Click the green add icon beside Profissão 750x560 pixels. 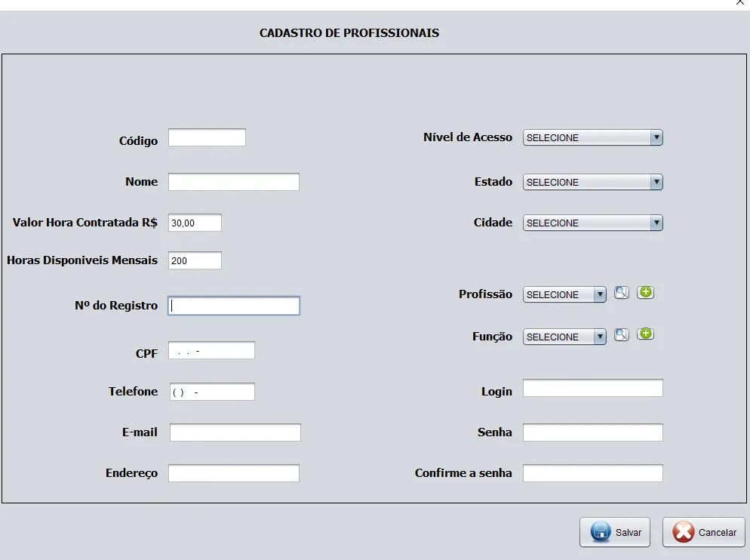pos(645,292)
